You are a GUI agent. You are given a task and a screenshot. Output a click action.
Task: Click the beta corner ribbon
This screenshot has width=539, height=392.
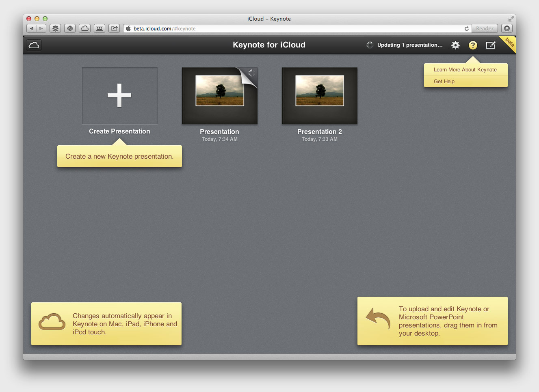(x=509, y=43)
